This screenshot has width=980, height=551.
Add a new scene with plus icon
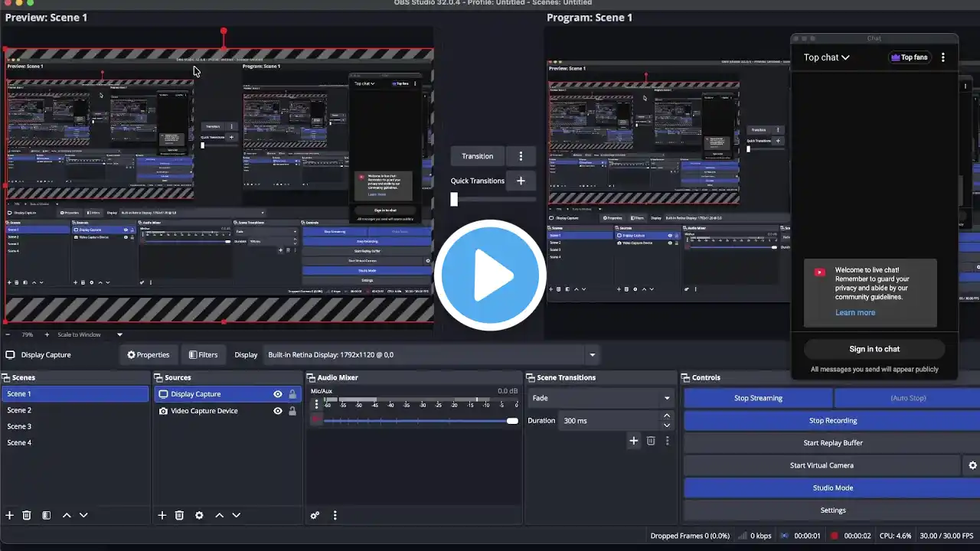coord(10,515)
